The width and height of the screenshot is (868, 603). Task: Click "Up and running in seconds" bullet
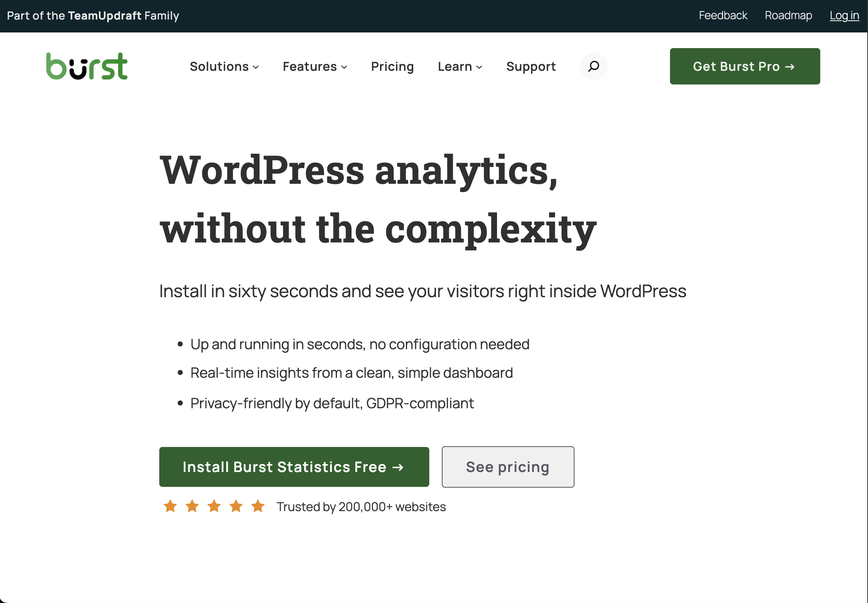tap(360, 345)
